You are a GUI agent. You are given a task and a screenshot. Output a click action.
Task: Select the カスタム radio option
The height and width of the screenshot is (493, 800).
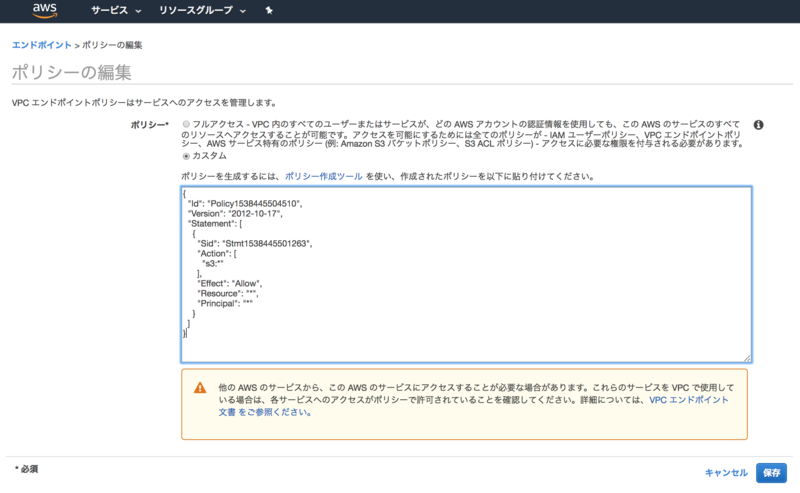click(186, 156)
